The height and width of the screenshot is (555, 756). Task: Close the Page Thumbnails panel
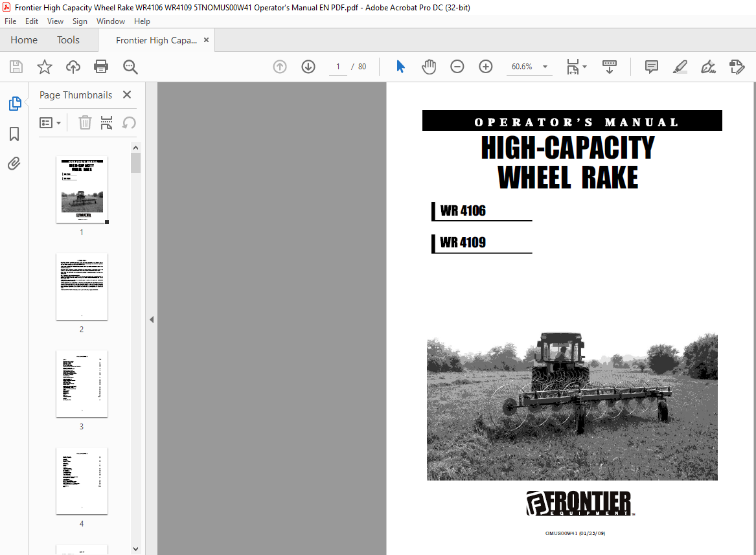click(x=127, y=95)
